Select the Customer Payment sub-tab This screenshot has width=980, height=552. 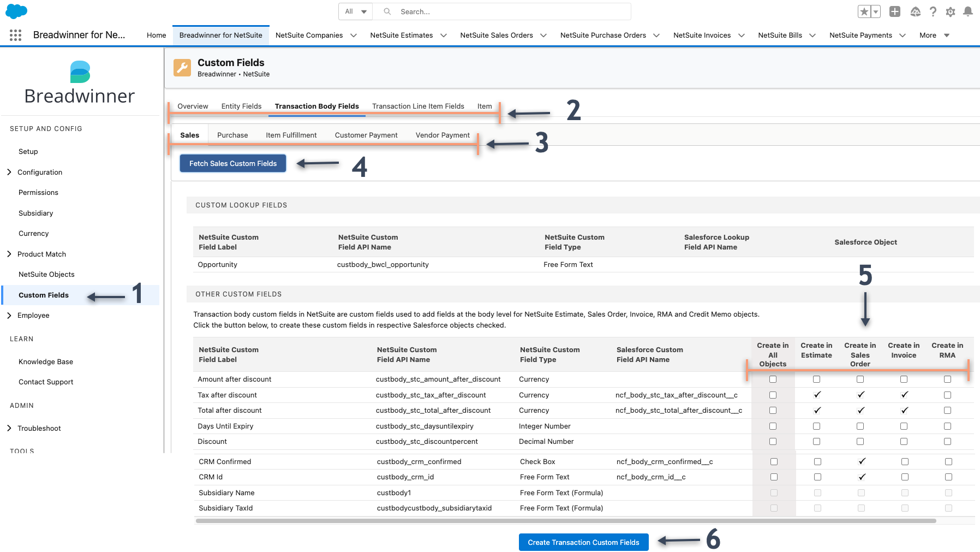[366, 135]
